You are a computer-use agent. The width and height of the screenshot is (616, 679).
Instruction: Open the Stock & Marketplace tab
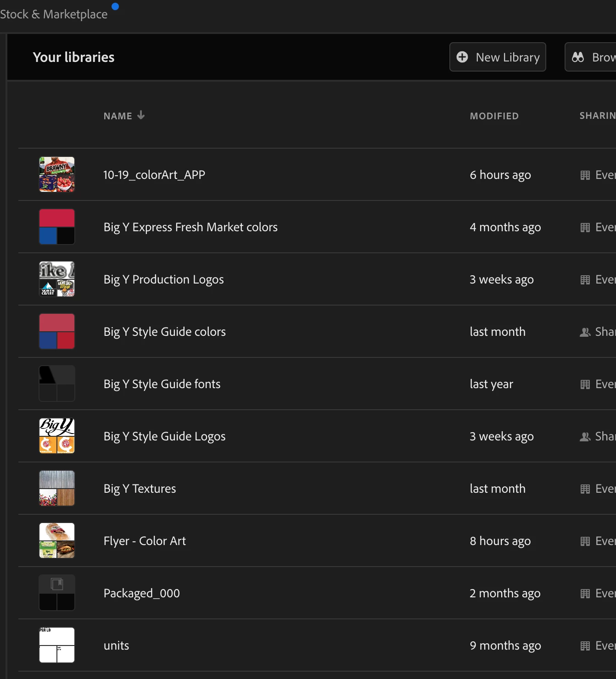click(x=54, y=14)
